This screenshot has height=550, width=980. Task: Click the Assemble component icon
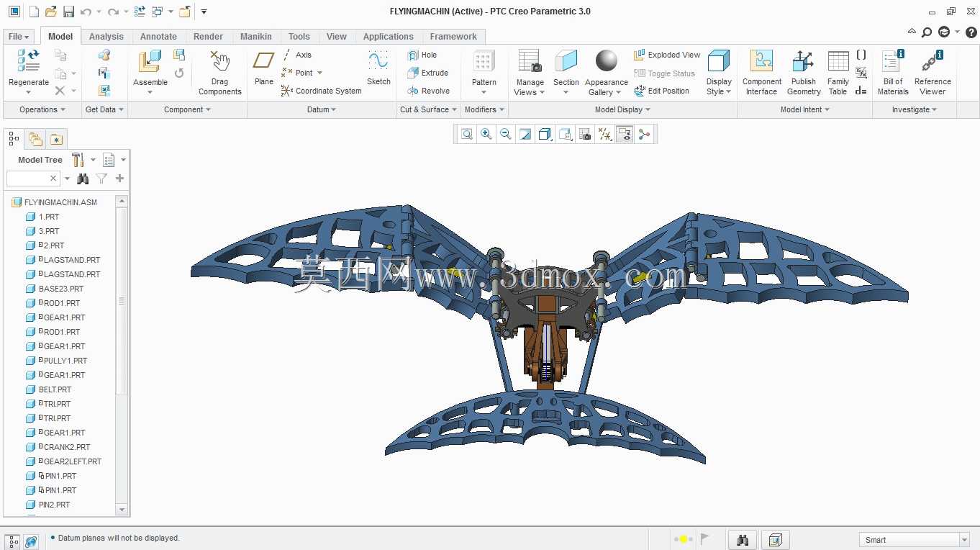(x=150, y=61)
